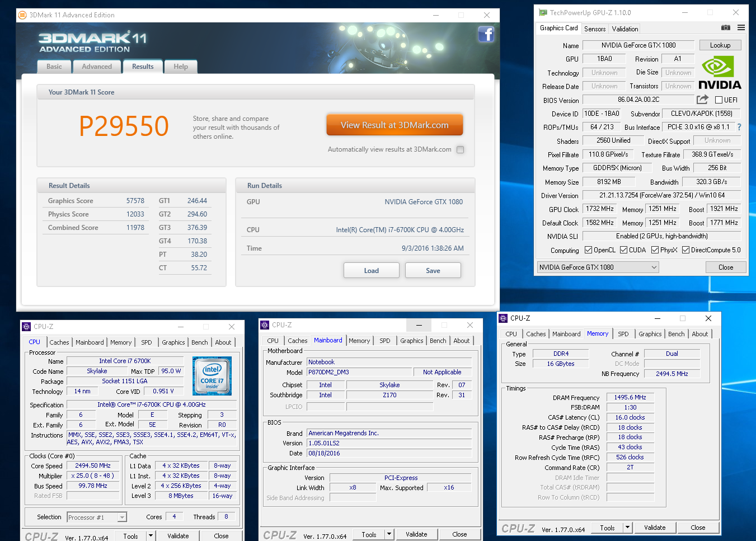This screenshot has height=541, width=756.
Task: Click the Driver Version field in GPU-Z
Action: click(661, 195)
